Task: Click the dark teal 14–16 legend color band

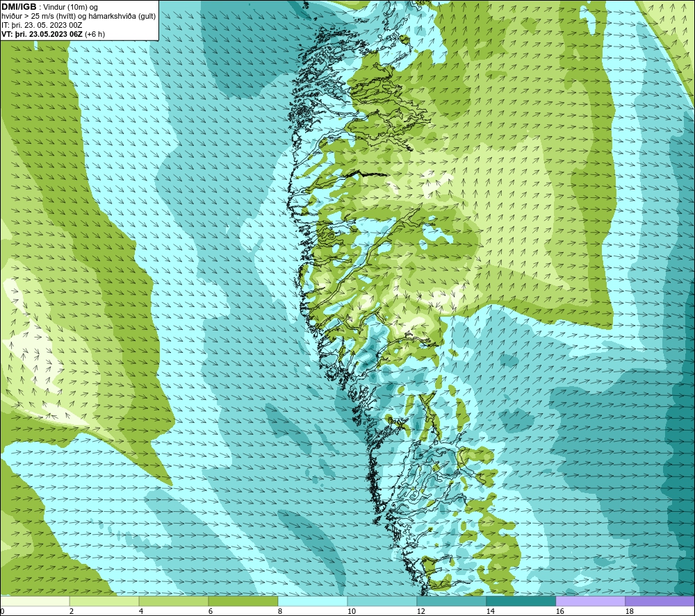Action: tap(521, 601)
